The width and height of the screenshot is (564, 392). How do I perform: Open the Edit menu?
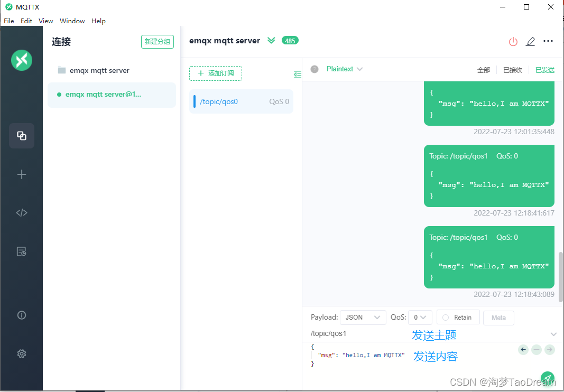[26, 21]
